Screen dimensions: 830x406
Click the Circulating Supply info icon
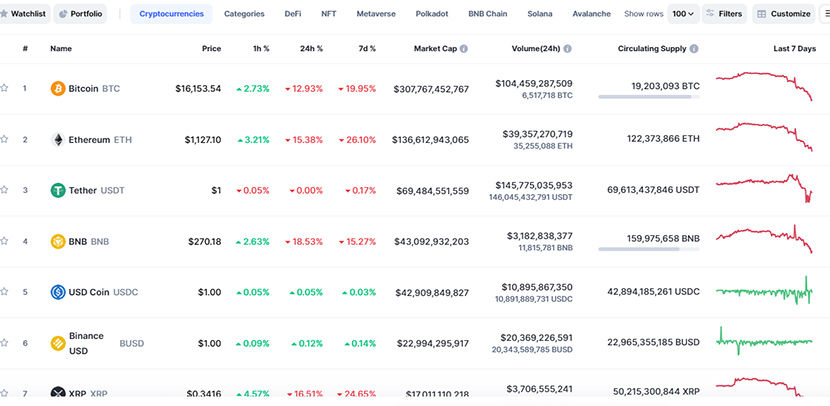click(x=694, y=49)
